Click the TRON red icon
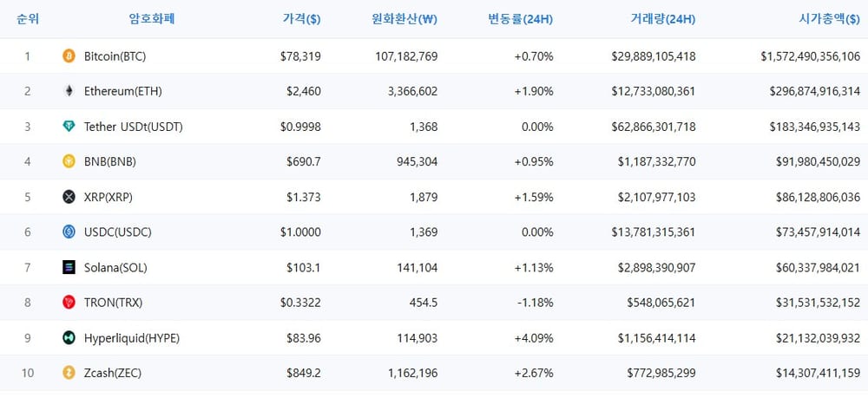868x398 pixels. (x=69, y=303)
